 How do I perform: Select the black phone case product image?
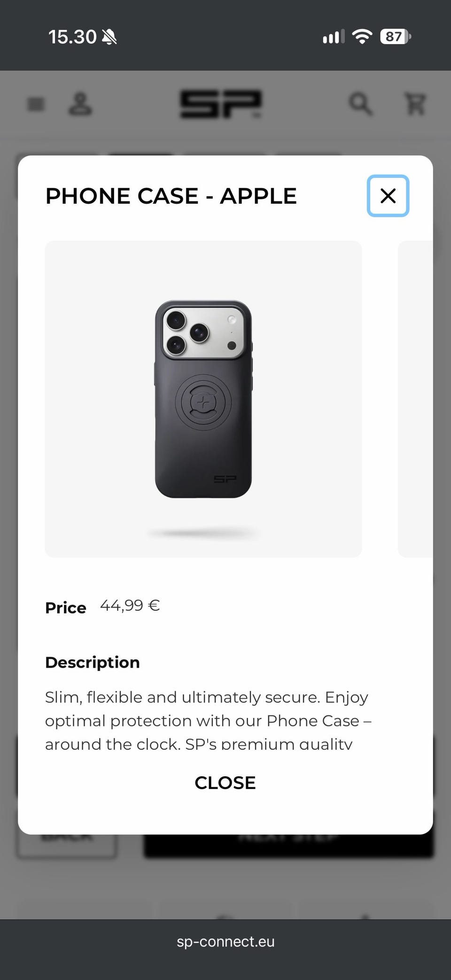(x=203, y=399)
